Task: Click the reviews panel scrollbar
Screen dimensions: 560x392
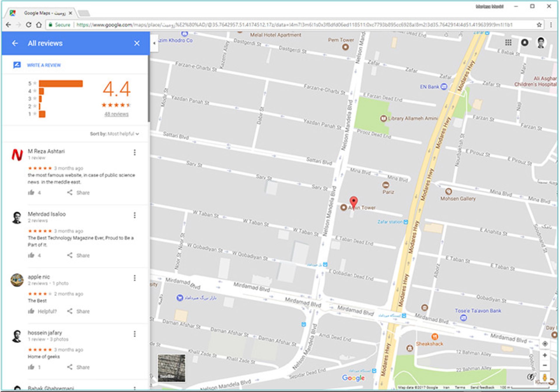Action: click(149, 89)
